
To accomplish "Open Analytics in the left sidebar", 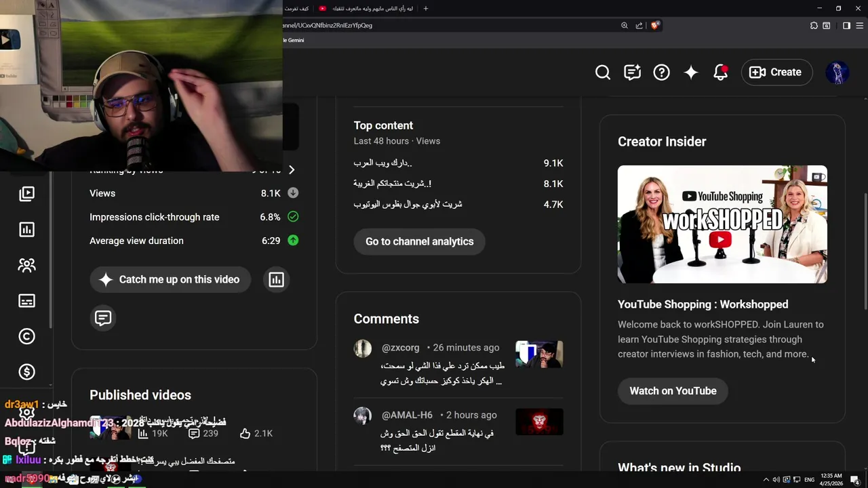I will tap(26, 229).
